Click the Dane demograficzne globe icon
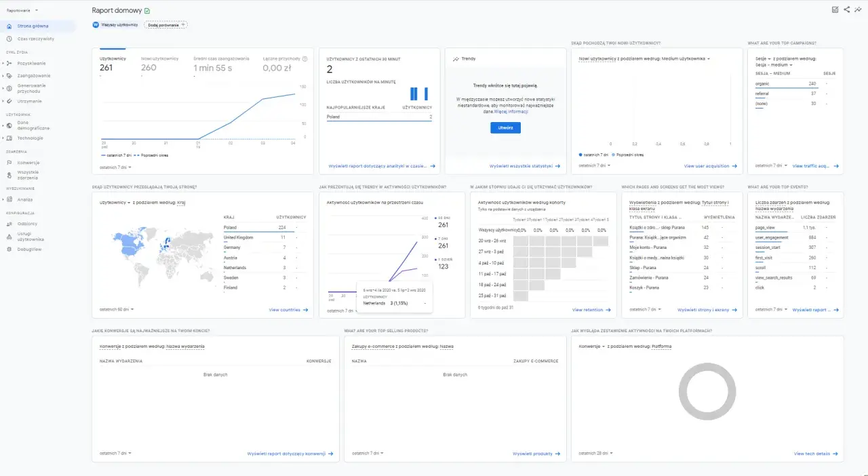 tap(9, 125)
